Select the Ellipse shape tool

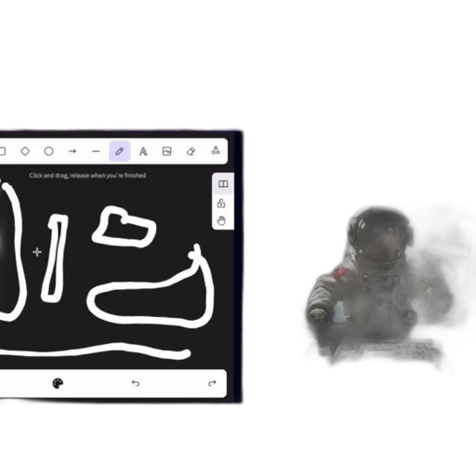[48, 152]
